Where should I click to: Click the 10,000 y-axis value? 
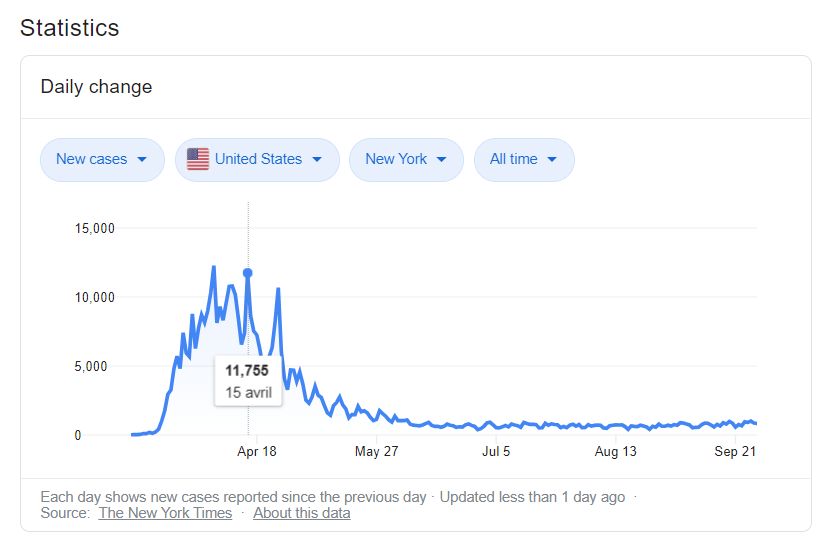click(95, 297)
